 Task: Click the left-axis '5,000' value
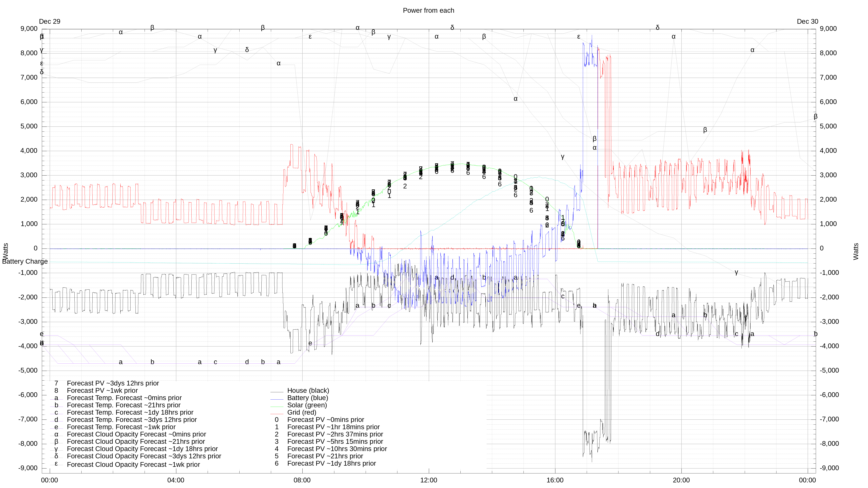coord(29,126)
